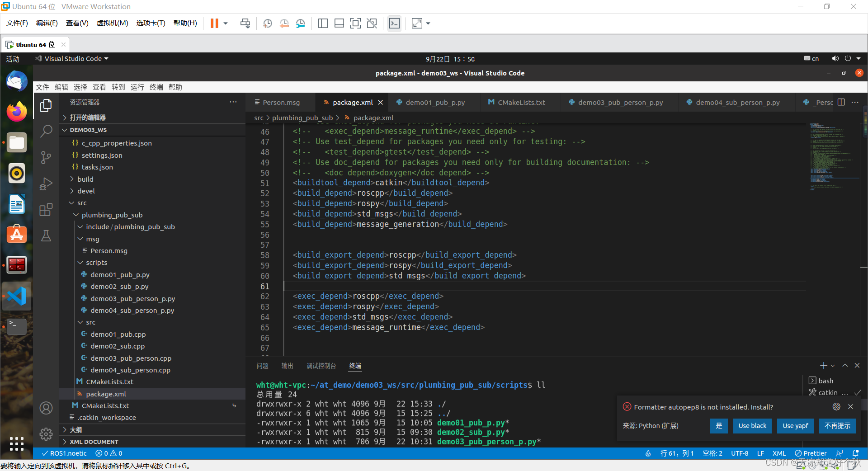
Task: Open the Accounts icon in activity bar
Action: pyautogui.click(x=46, y=408)
